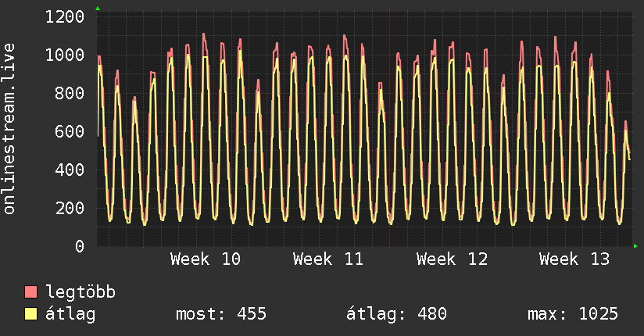Click the Week 10 axis label
This screenshot has width=644, height=336.
206,259
